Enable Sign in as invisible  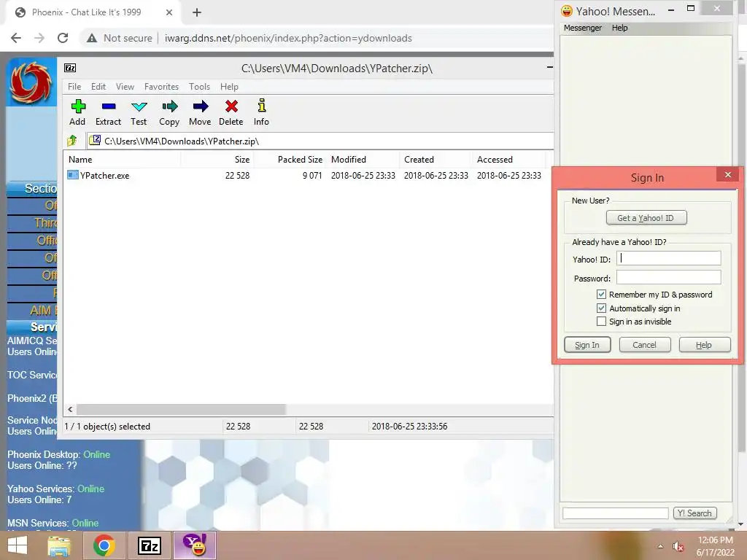click(601, 322)
